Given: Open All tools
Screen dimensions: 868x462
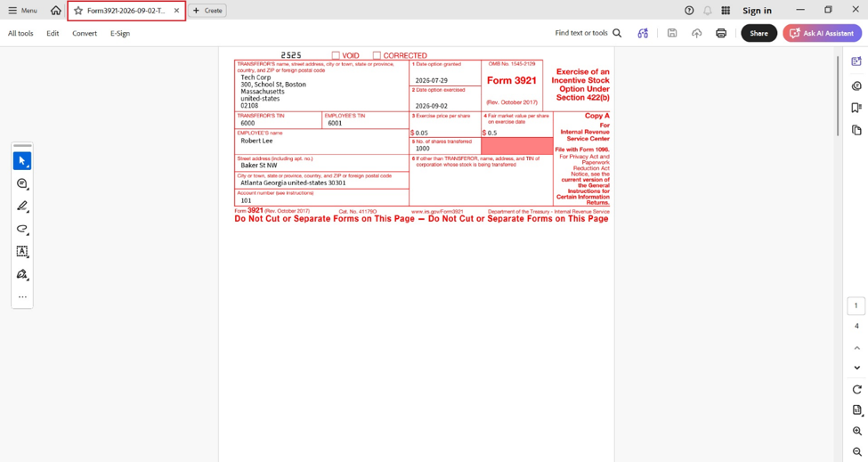Looking at the screenshot, I should [x=20, y=33].
